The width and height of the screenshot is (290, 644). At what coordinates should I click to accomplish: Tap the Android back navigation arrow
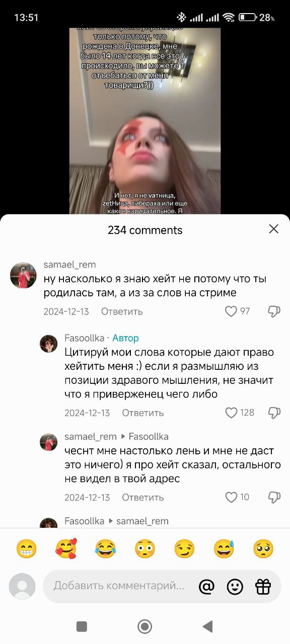207,626
